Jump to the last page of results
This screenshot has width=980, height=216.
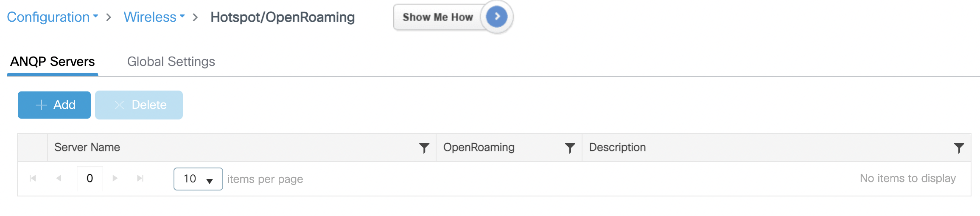pyautogui.click(x=140, y=178)
